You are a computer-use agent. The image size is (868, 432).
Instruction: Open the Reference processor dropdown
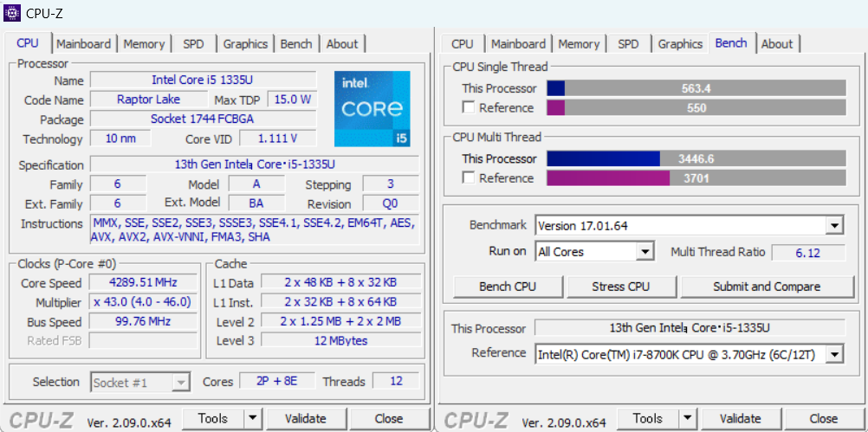pyautogui.click(x=833, y=355)
